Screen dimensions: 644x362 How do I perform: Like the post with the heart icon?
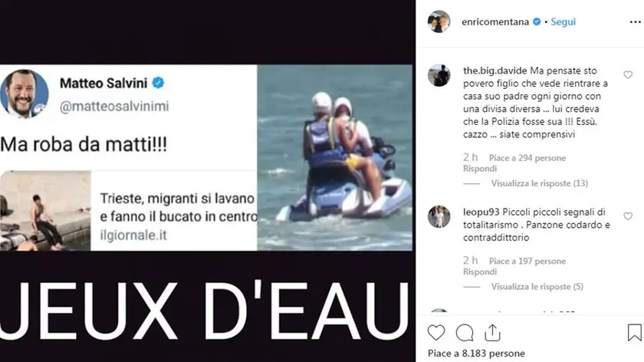435,332
